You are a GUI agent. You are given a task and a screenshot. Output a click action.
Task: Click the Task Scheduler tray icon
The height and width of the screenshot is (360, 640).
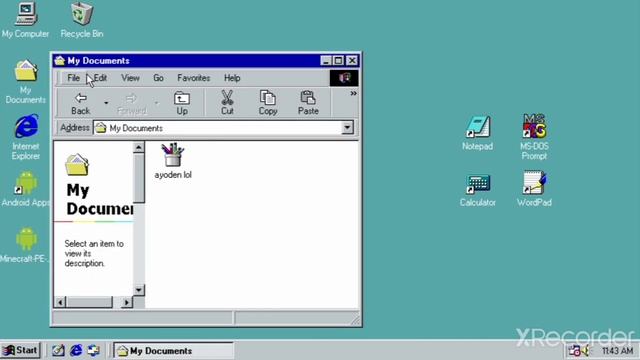point(574,351)
